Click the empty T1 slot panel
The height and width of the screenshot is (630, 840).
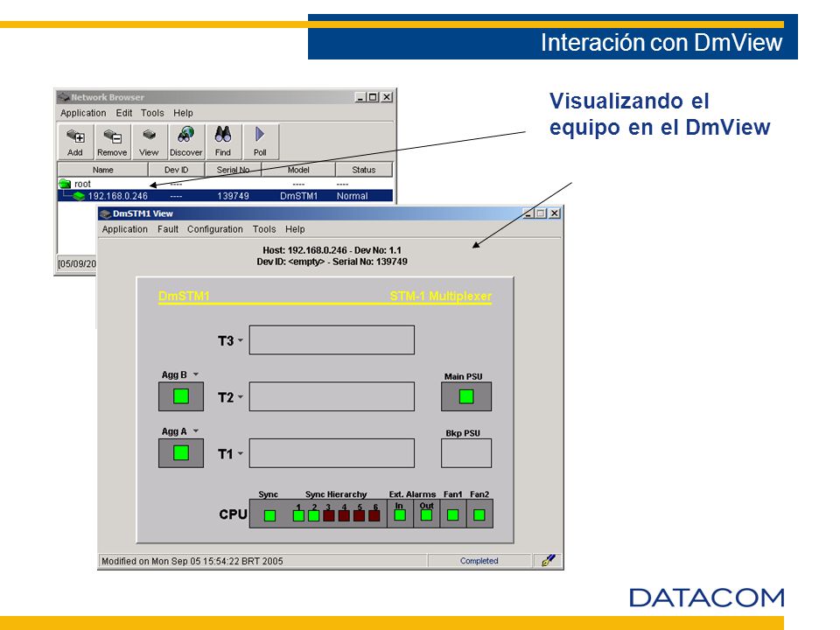pyautogui.click(x=332, y=453)
